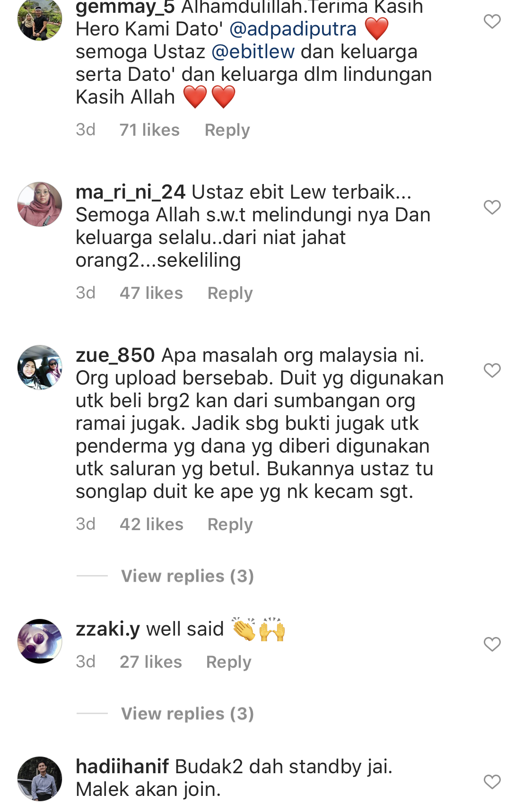View the 42 likes on zue_850's comment
This screenshot has width=532, height=803.
pos(151,524)
